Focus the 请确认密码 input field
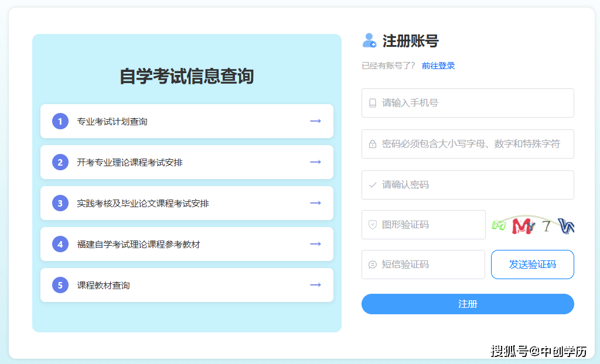The width and height of the screenshot is (600, 364). point(475,185)
